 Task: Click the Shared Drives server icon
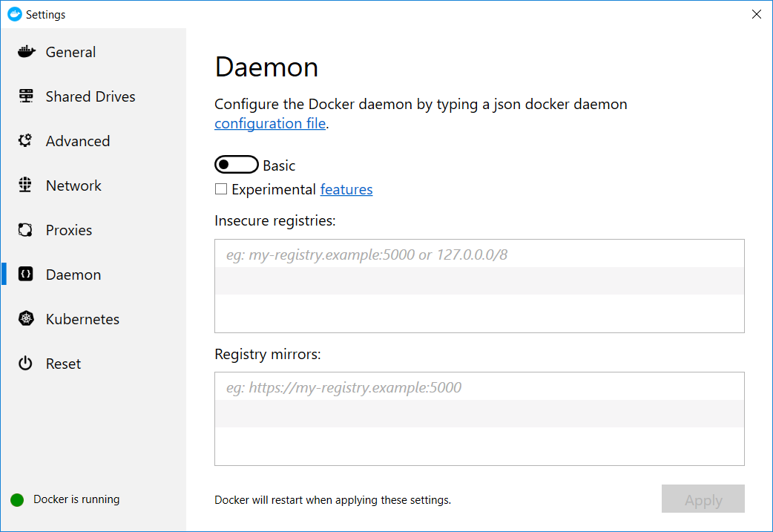tap(25, 96)
